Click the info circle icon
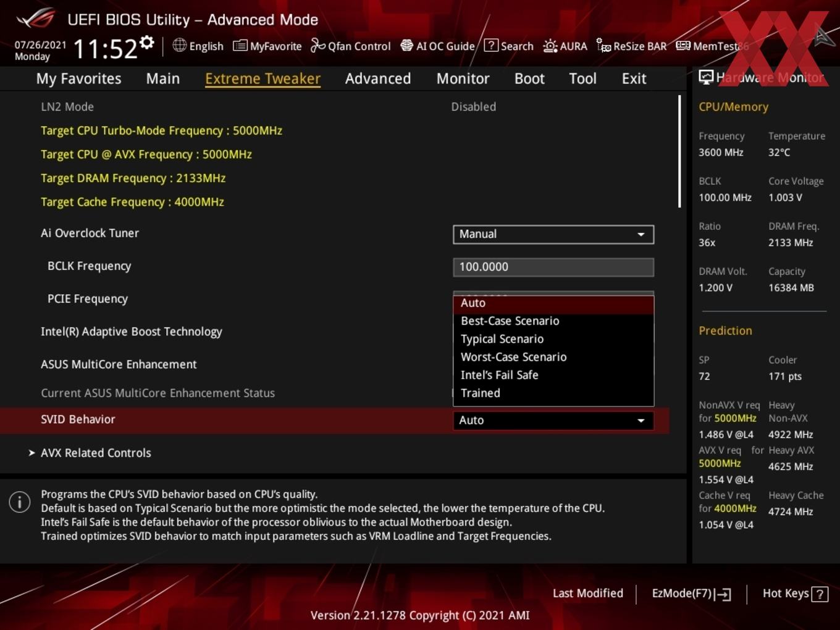Viewport: 840px width, 630px height. tap(20, 502)
